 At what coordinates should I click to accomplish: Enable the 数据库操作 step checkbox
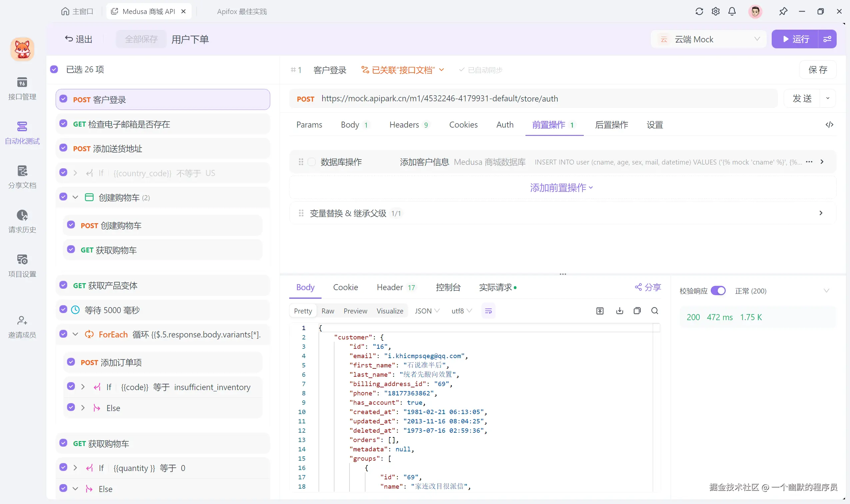[311, 162]
